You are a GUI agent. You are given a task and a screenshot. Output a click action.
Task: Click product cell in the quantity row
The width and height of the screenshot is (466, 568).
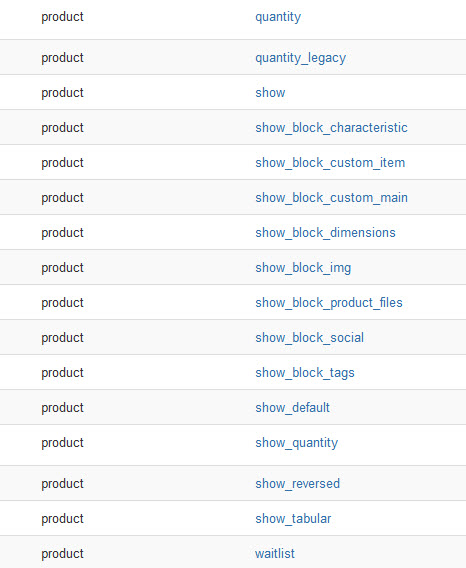(62, 17)
